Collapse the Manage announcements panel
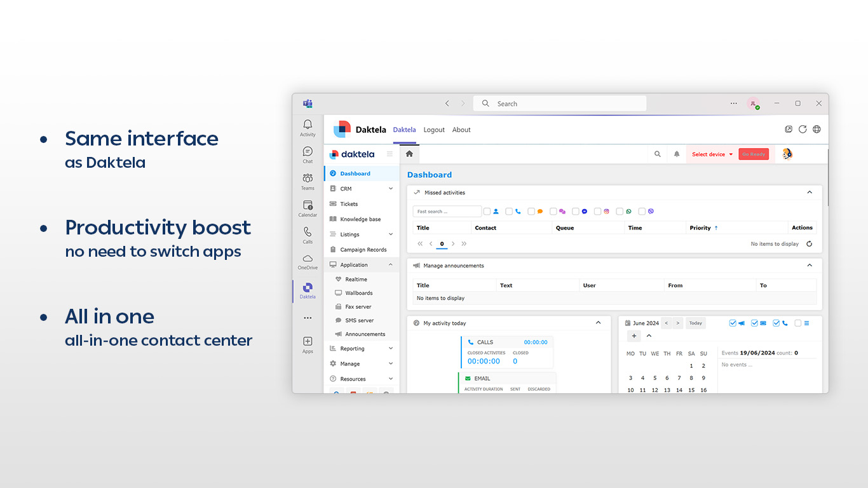The image size is (868, 488). click(x=810, y=265)
